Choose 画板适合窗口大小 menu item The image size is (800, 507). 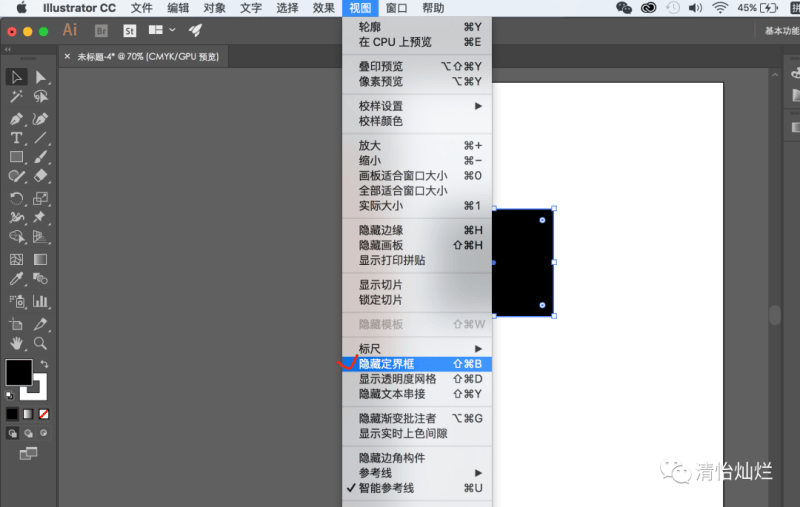pyautogui.click(x=417, y=176)
